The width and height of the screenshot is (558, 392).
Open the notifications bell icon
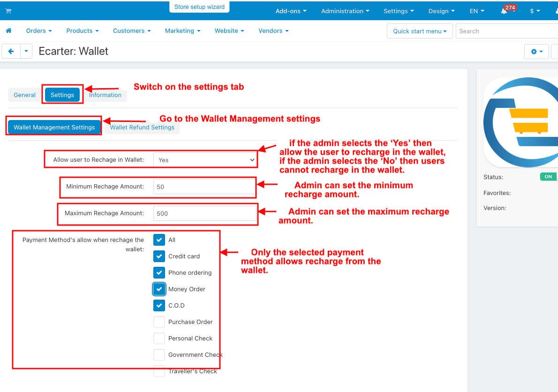pyautogui.click(x=504, y=11)
